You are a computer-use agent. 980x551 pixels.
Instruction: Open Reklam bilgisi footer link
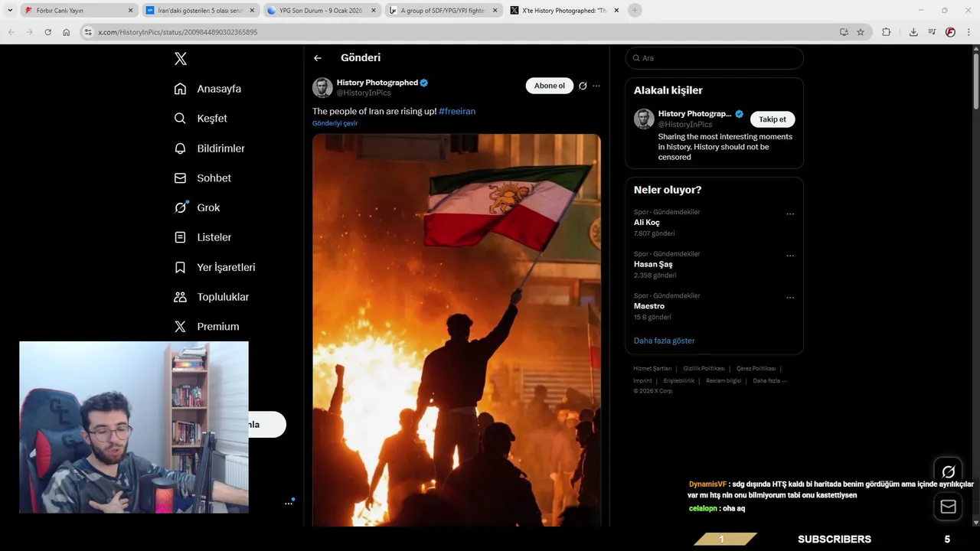(724, 380)
